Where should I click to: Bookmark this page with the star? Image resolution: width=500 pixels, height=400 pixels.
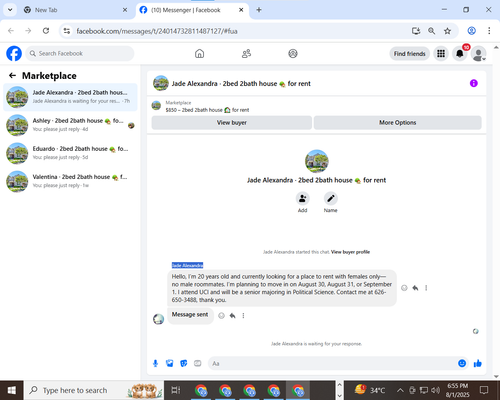(x=447, y=31)
